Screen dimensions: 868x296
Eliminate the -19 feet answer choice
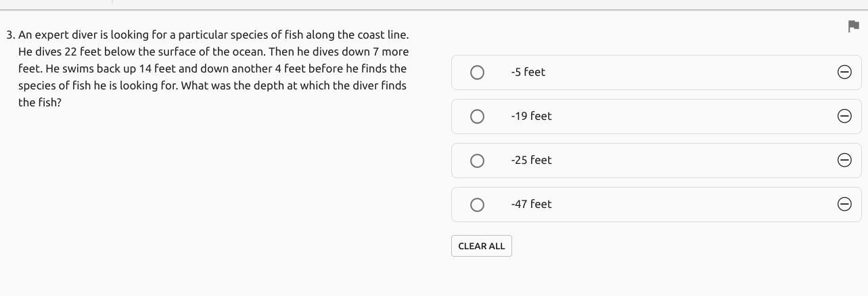[844, 116]
